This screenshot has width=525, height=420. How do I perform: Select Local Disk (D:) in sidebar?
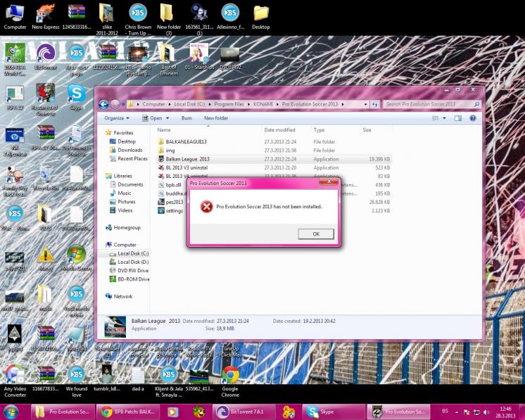[x=129, y=262]
